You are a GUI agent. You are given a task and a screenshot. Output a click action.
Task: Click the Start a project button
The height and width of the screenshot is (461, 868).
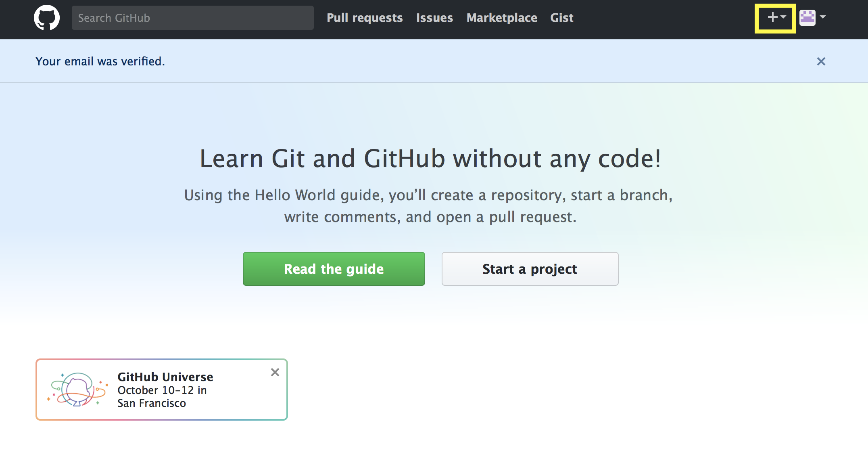tap(530, 269)
